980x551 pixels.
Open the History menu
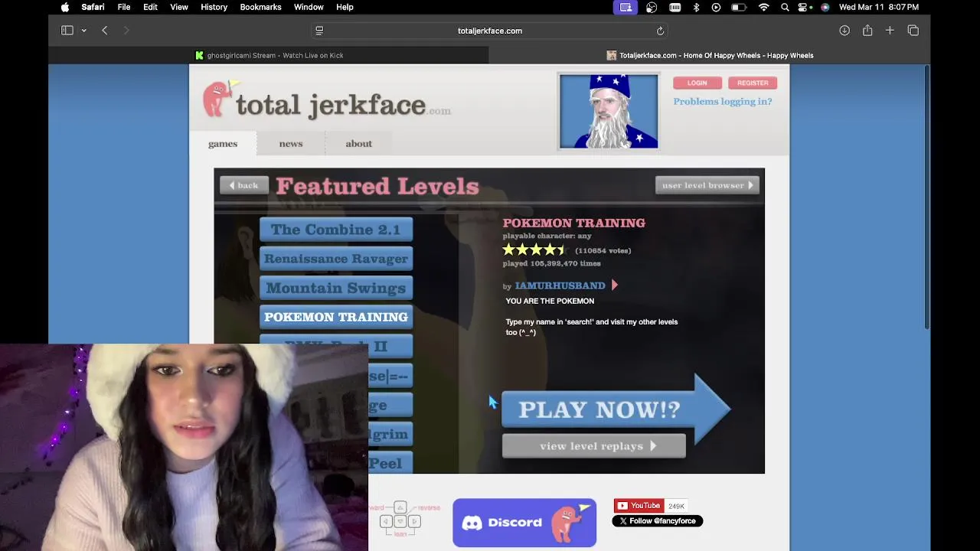(214, 7)
